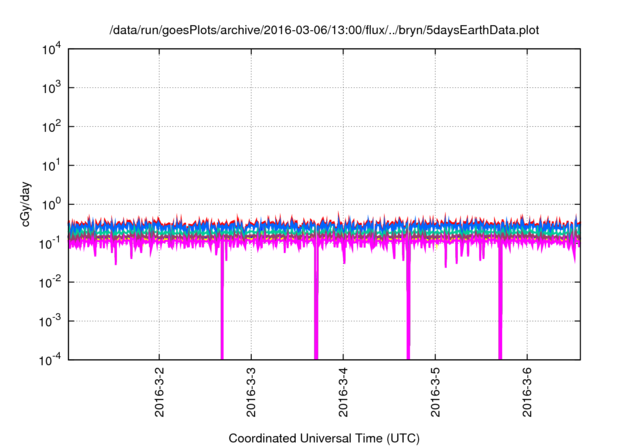Image resolution: width=640 pixels, height=448 pixels.
Task: Select the 2016-3-4 date tick label
Action: [343, 395]
